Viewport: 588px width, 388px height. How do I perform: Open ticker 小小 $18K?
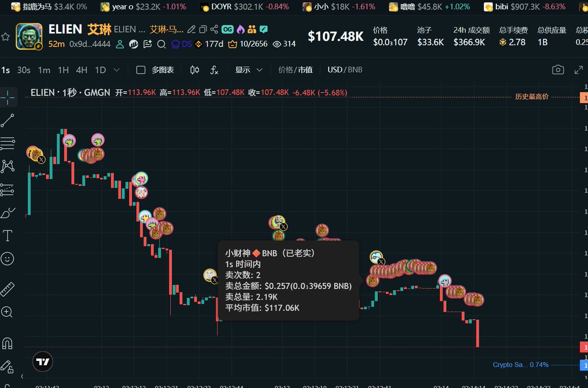click(x=339, y=7)
